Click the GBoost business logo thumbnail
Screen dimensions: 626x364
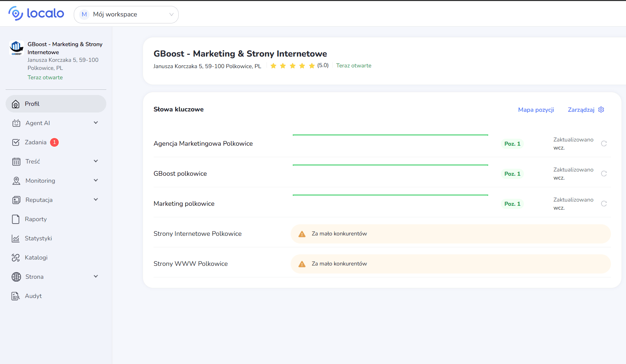click(x=16, y=48)
